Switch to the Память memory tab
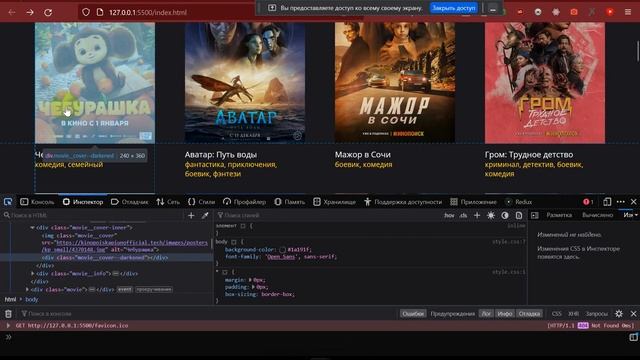The height and width of the screenshot is (360, 640). pos(289,202)
